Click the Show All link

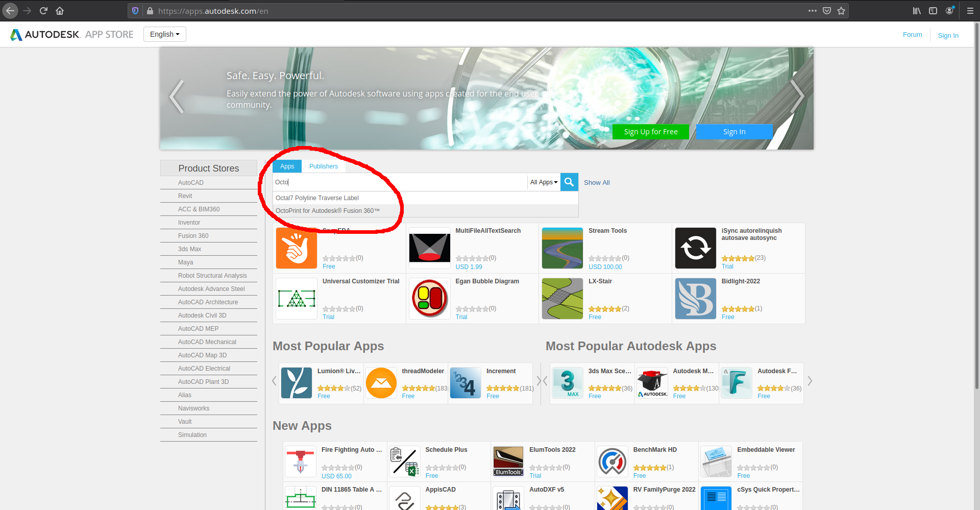pyautogui.click(x=597, y=183)
